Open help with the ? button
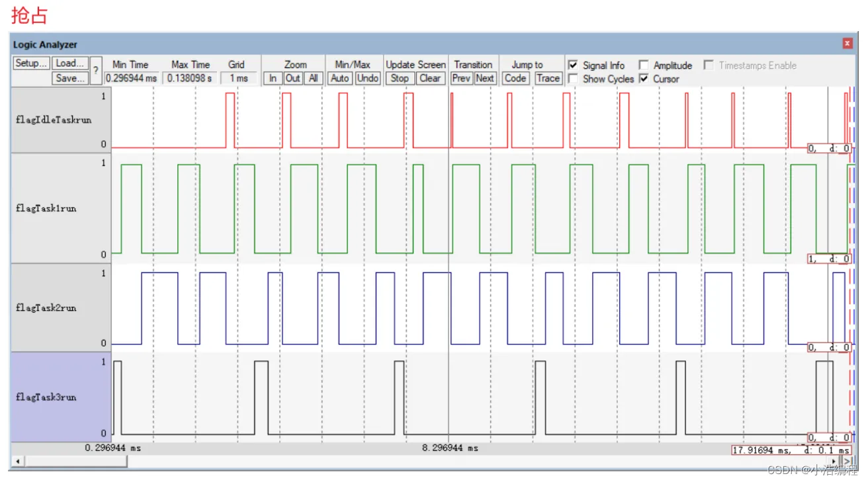The width and height of the screenshot is (868, 482). (96, 71)
